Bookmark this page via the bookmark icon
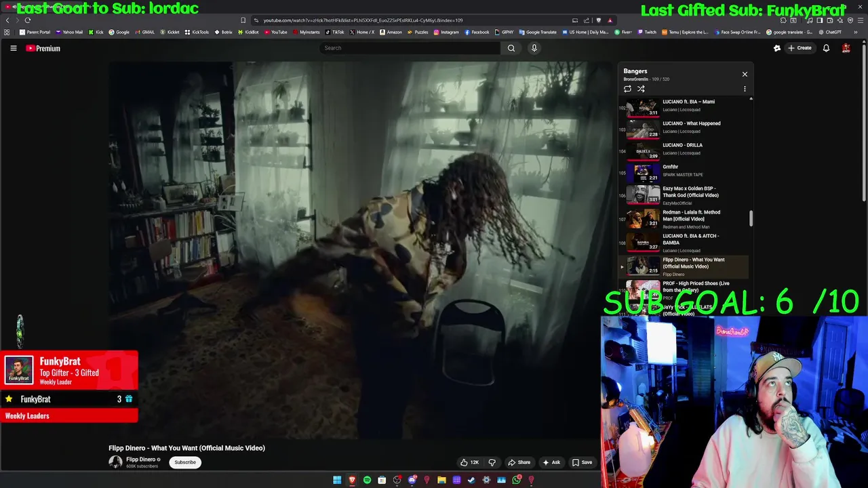The height and width of the screenshot is (488, 868). 243,20
